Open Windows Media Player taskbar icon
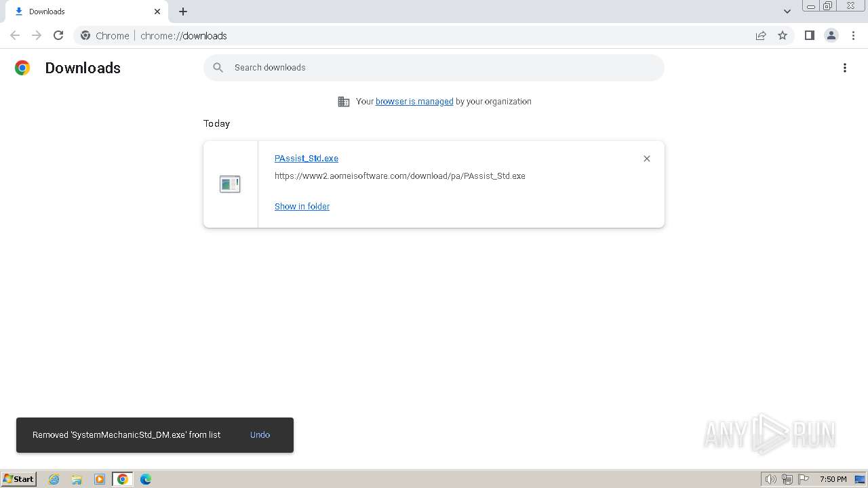Screen dimensions: 868x488 pos(100,479)
